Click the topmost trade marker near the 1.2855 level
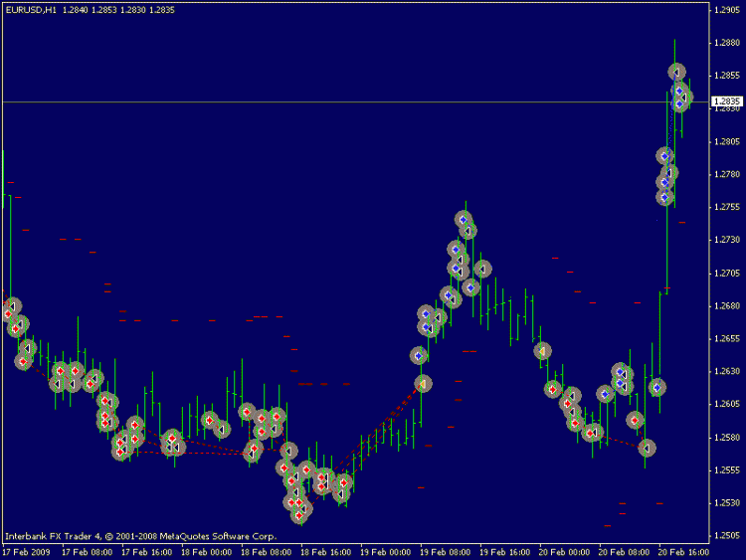The height and width of the screenshot is (560, 746). pos(676,73)
